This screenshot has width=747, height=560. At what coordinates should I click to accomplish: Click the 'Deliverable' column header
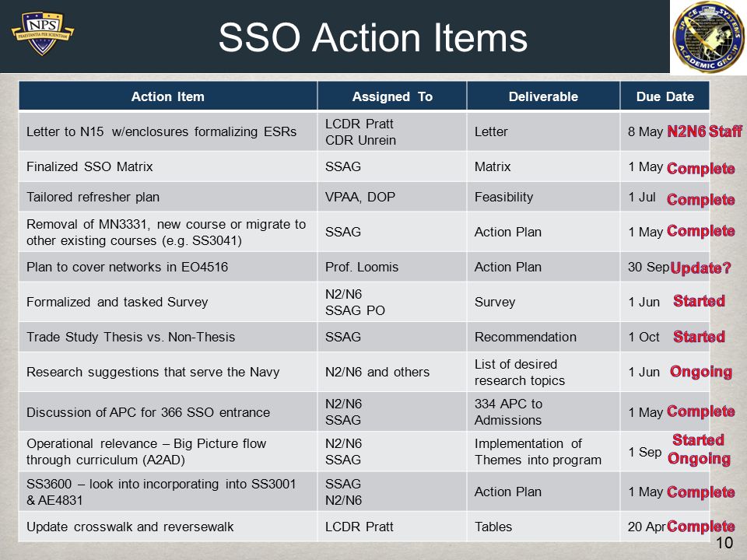543,96
